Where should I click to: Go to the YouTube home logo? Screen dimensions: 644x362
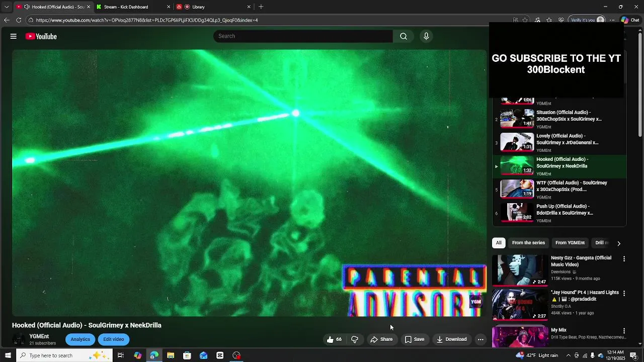(41, 36)
